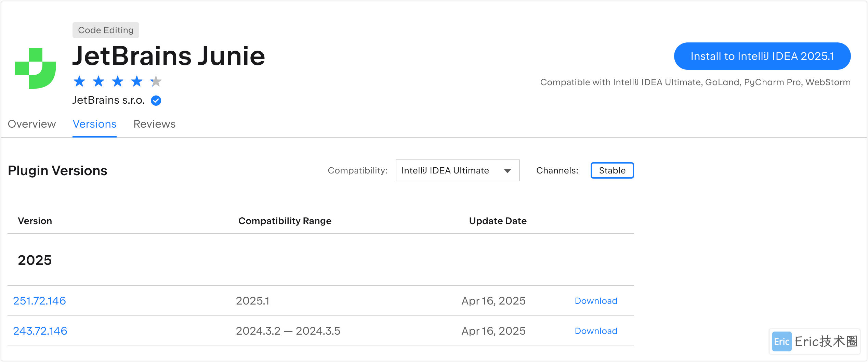Click the 2025 year group heading
Image resolution: width=868 pixels, height=362 pixels.
pyautogui.click(x=35, y=260)
